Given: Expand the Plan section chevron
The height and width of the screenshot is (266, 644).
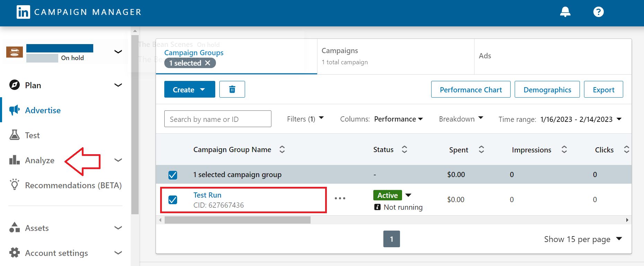Looking at the screenshot, I should [118, 85].
